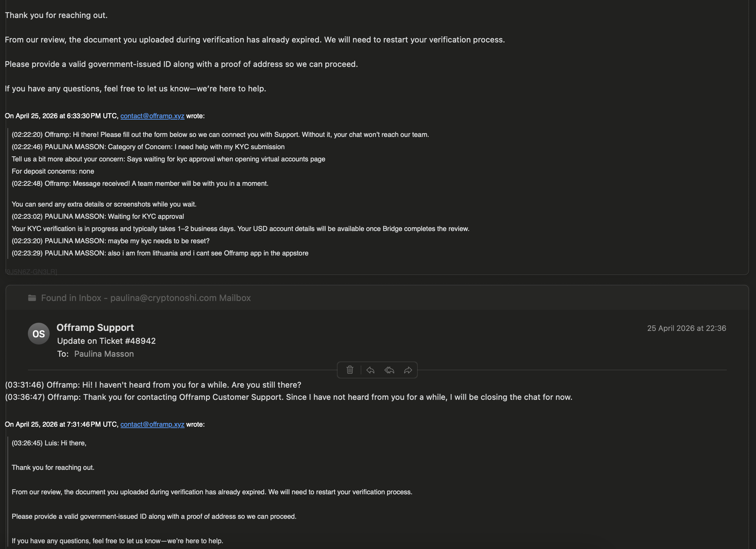Delete the Ticket #48942 message with trash icon

(x=350, y=370)
